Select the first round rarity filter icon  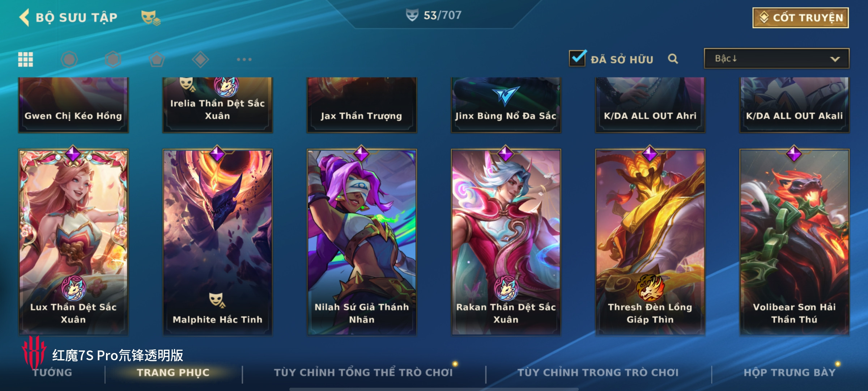click(69, 59)
